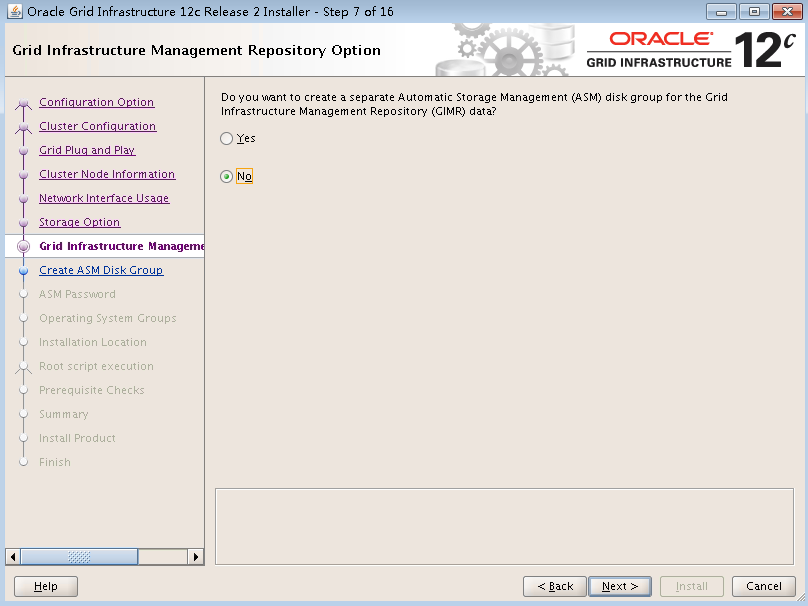
Task: Open Storage Option step link
Action: [79, 222]
